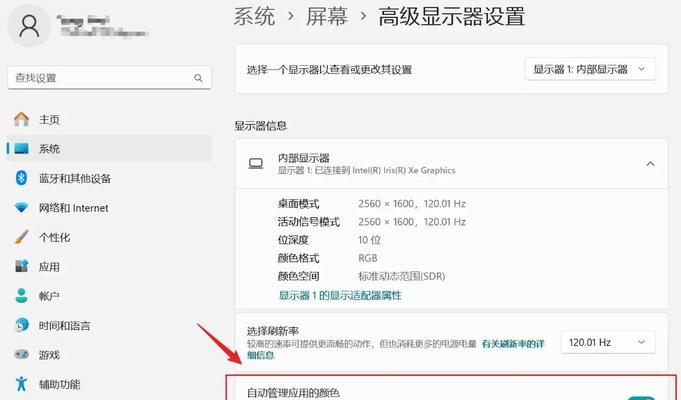The width and height of the screenshot is (681, 400).
Task: Click the 显示器信息 heading
Action: click(x=261, y=126)
